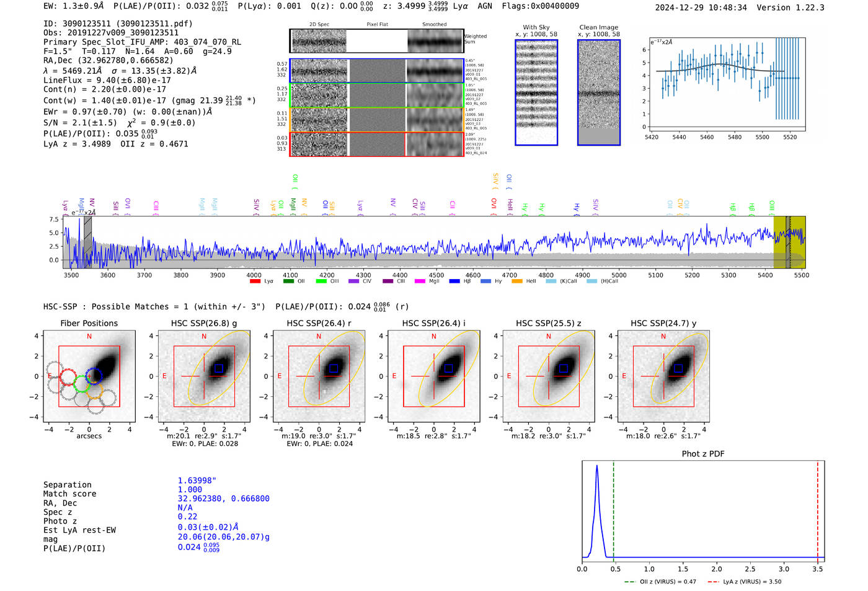Click the OIII lime legend swatch
This screenshot has height=591, width=868.
(x=321, y=282)
